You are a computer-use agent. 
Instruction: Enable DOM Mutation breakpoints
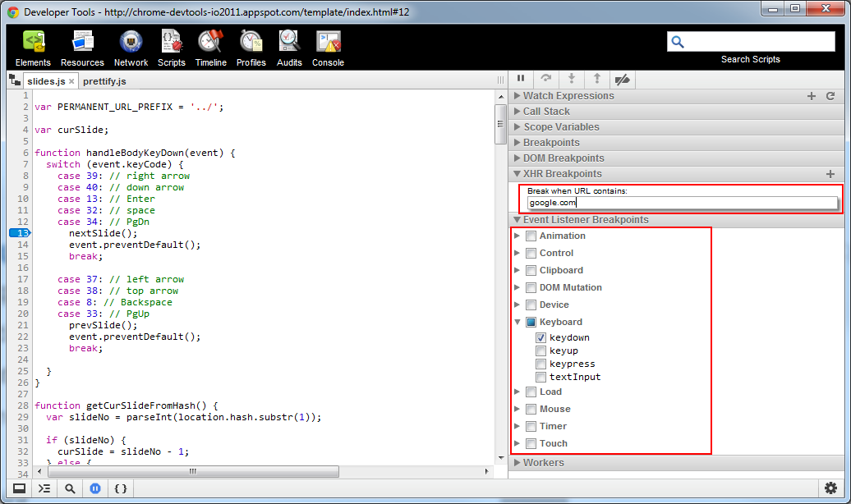(x=531, y=288)
